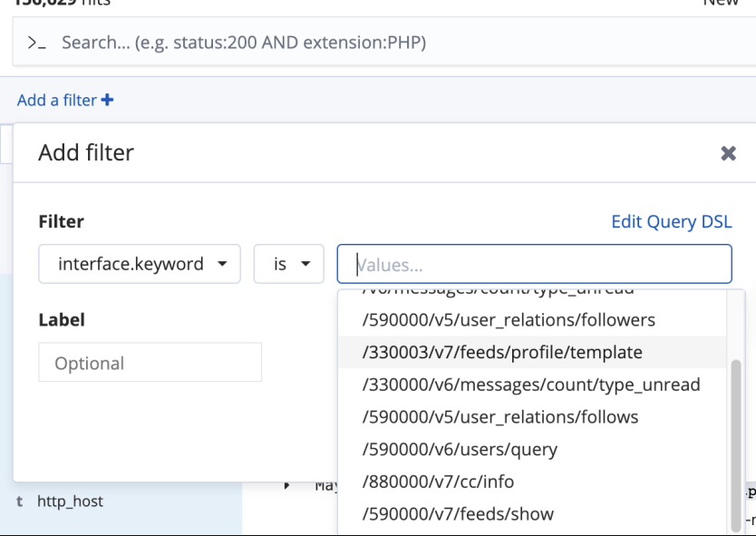Select /590000/v7/feeds/show option
This screenshot has width=756, height=536.
pos(458,514)
